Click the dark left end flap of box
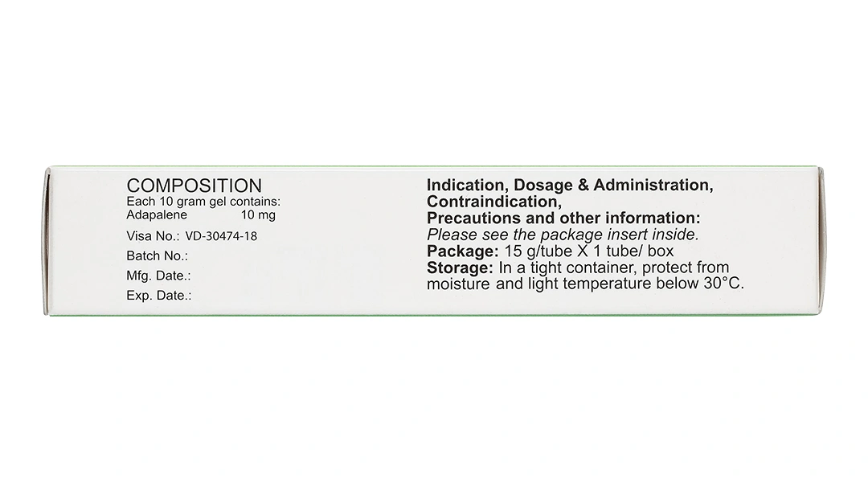868x482 pixels. pyautogui.click(x=47, y=241)
